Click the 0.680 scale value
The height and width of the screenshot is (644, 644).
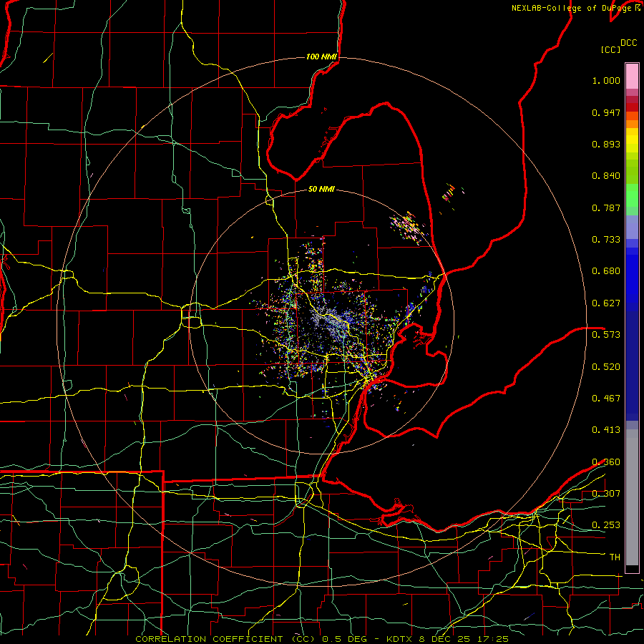click(606, 271)
